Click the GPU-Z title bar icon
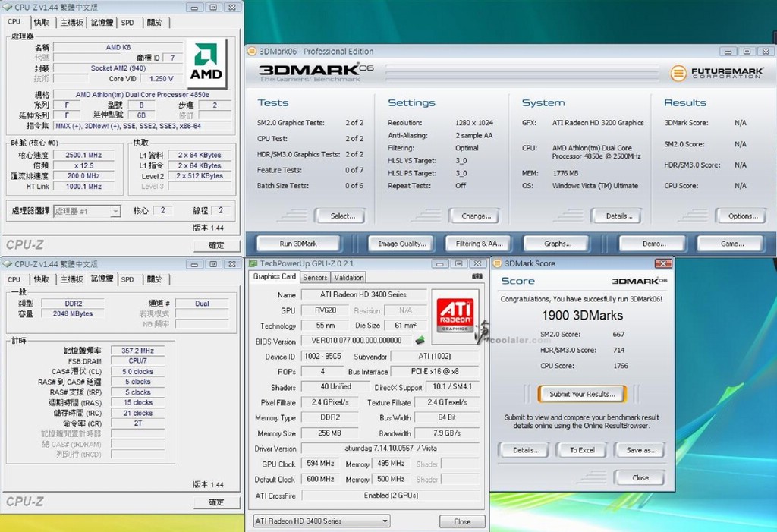This screenshot has width=777, height=532. pyautogui.click(x=253, y=263)
